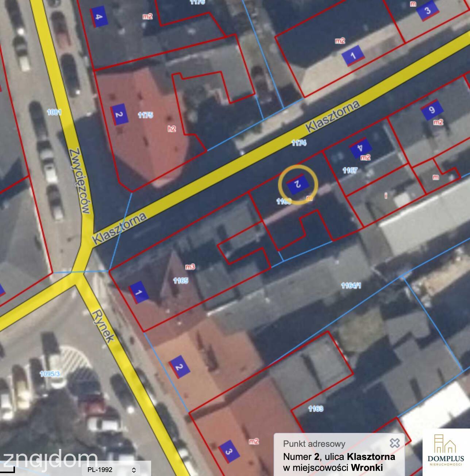Open the PL-1992 coordinate system dropdown
The width and height of the screenshot is (470, 476).
click(112, 469)
